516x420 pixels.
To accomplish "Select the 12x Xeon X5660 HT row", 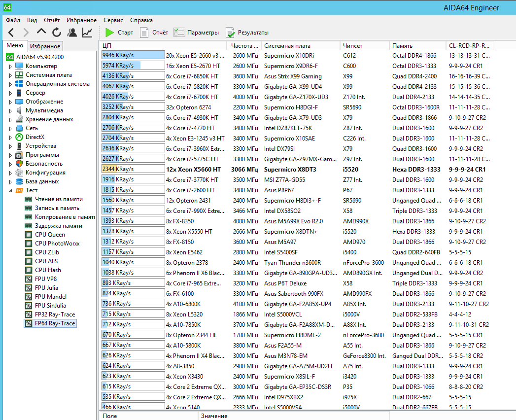I will point(296,169).
